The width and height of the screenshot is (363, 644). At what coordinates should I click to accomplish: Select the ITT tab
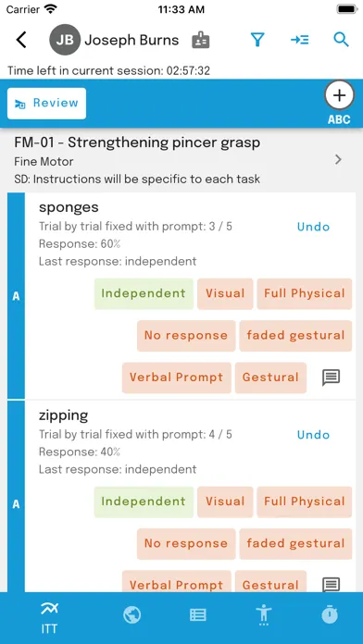click(x=49, y=618)
